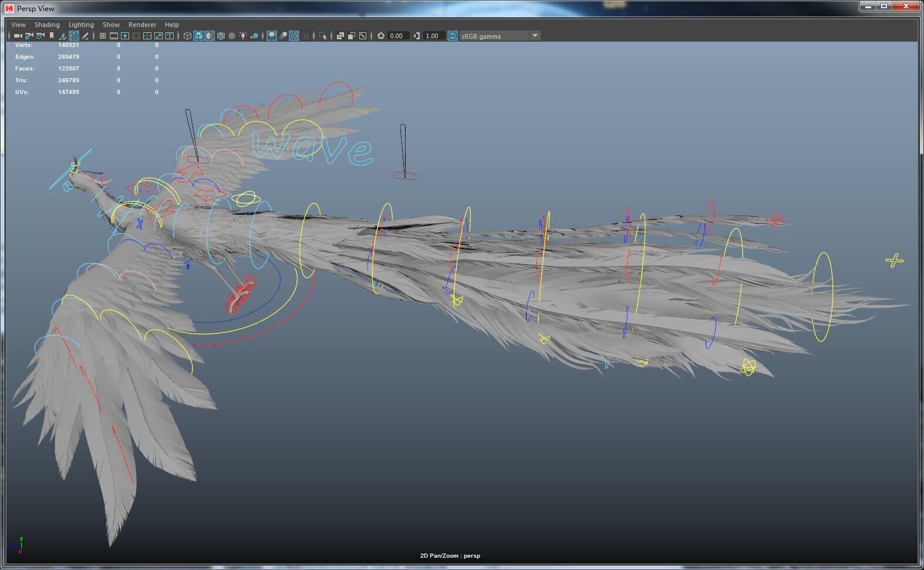The height and width of the screenshot is (570, 924).
Task: Toggle the Safe Title icon
Action: tap(170, 36)
